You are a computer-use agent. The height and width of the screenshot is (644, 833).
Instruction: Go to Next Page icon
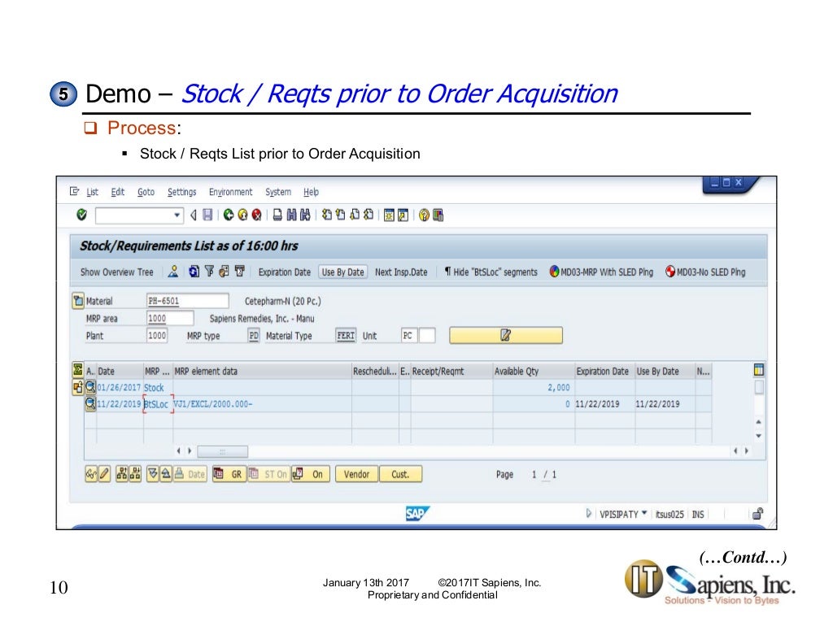coord(355,215)
